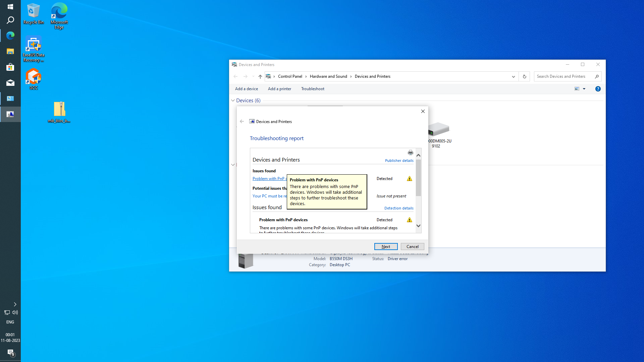Expand root location breadcrumb arrow
The height and width of the screenshot is (362, 644).
[x=274, y=76]
